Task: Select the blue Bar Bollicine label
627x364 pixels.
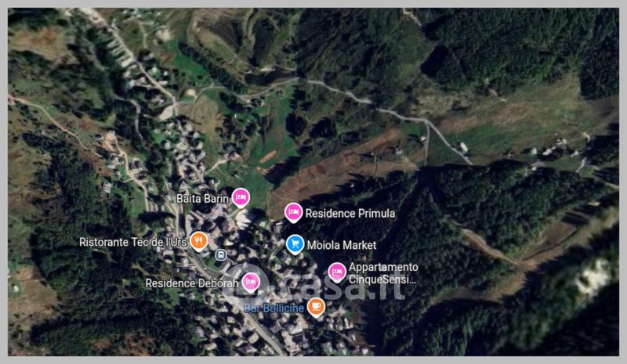Action: pos(274,308)
